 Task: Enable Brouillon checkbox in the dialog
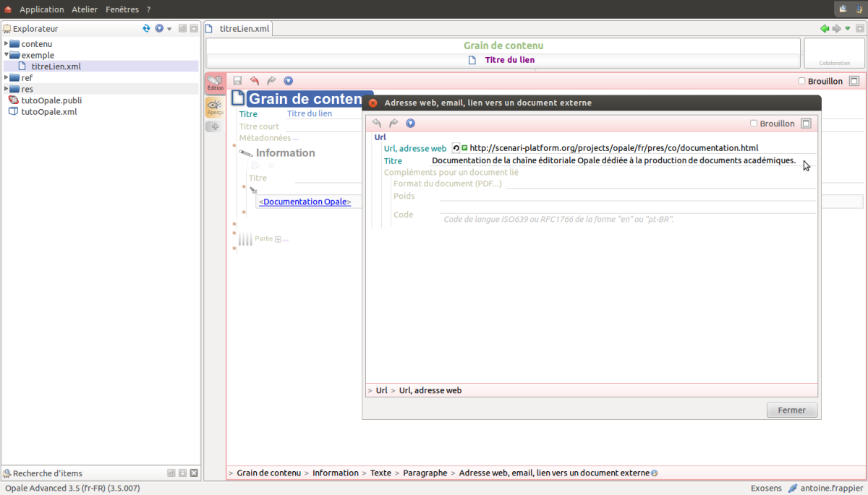[754, 124]
